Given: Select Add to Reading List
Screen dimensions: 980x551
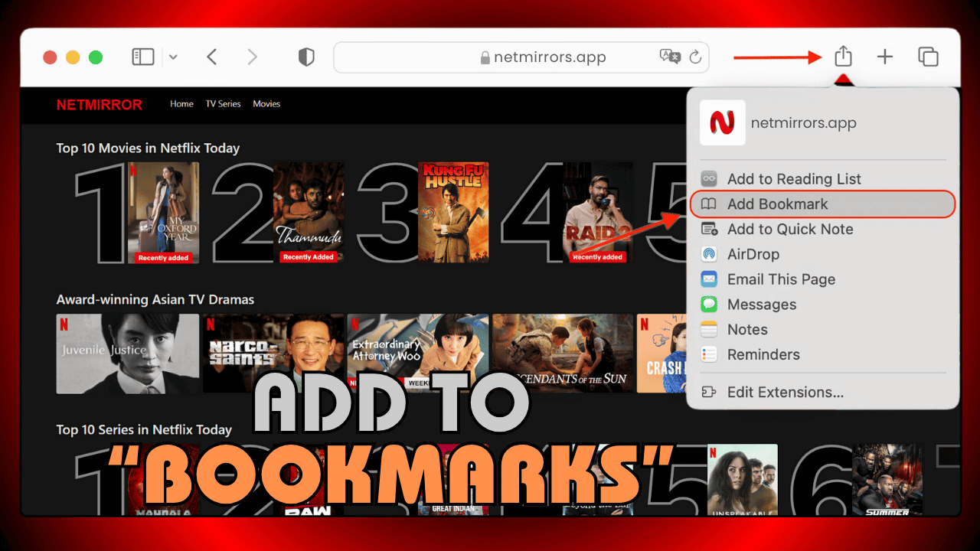Looking at the screenshot, I should point(823,179).
